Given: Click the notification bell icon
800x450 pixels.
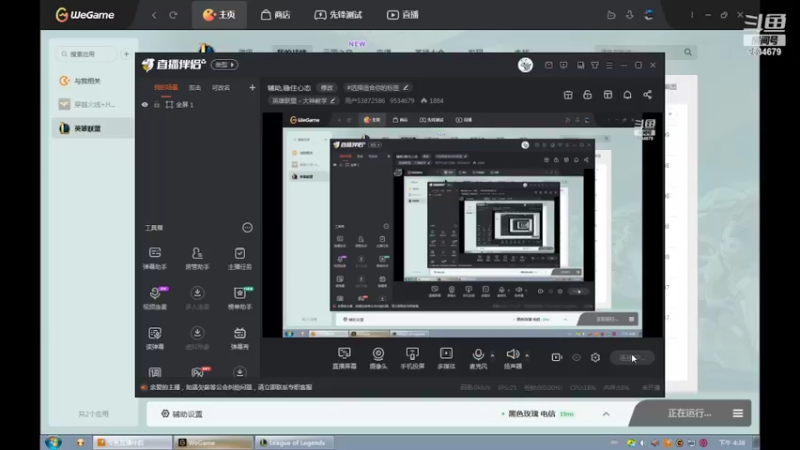Looking at the screenshot, I should click(628, 94).
